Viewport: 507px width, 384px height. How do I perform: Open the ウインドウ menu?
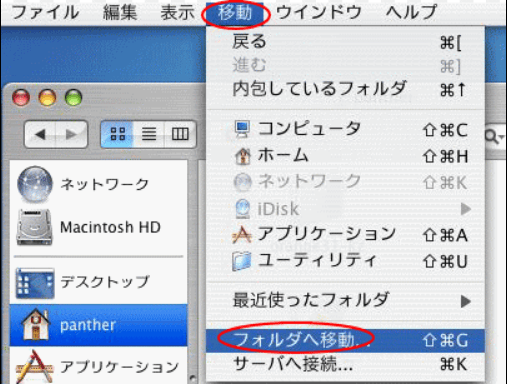(319, 13)
